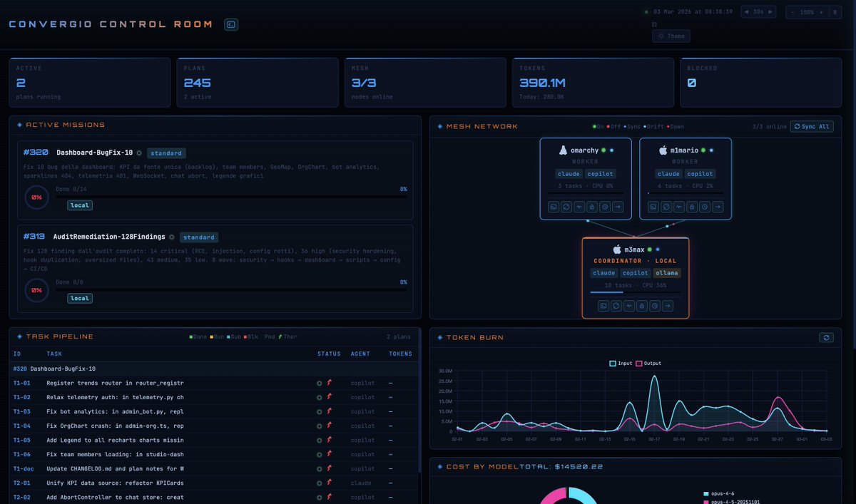Viewport: 856px width, 504px height.
Task: Open the Plans 245 card
Action: [x=258, y=83]
